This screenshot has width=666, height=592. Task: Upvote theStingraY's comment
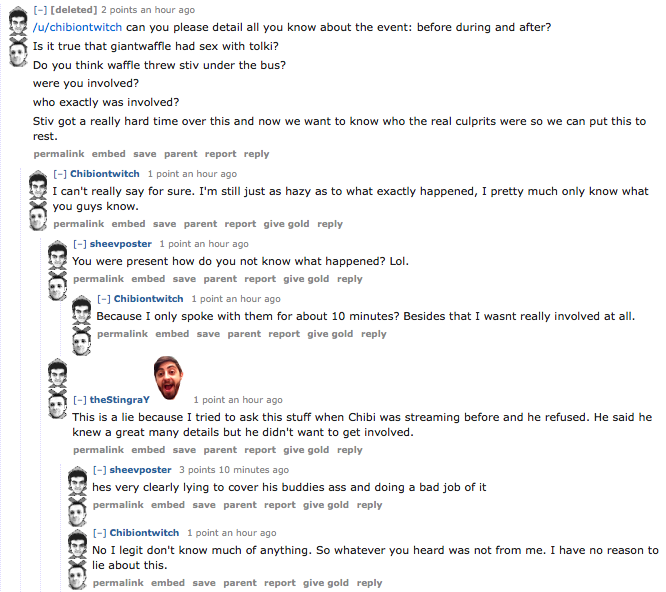[x=57, y=374]
